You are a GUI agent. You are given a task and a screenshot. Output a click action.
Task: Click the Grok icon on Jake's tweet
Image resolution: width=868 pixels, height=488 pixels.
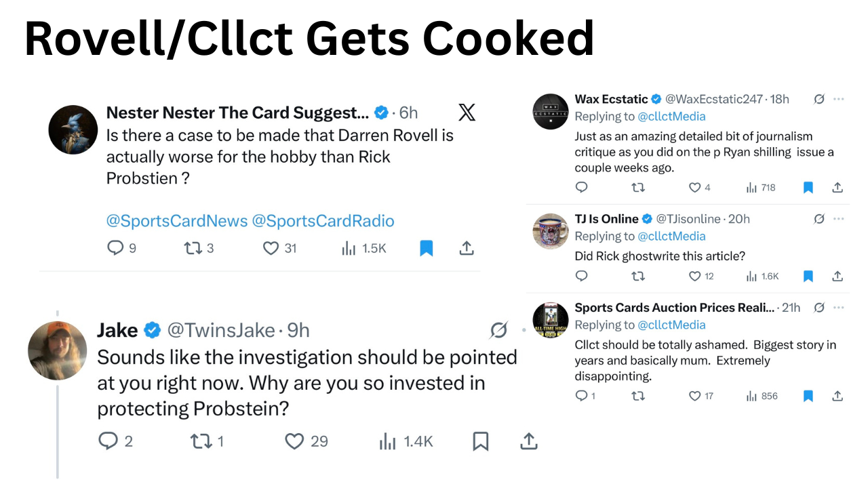498,331
